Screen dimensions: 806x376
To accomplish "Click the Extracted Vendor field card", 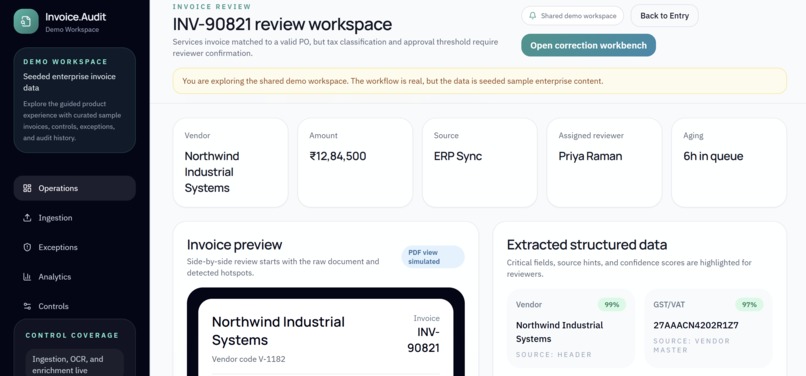I will pyautogui.click(x=571, y=329).
